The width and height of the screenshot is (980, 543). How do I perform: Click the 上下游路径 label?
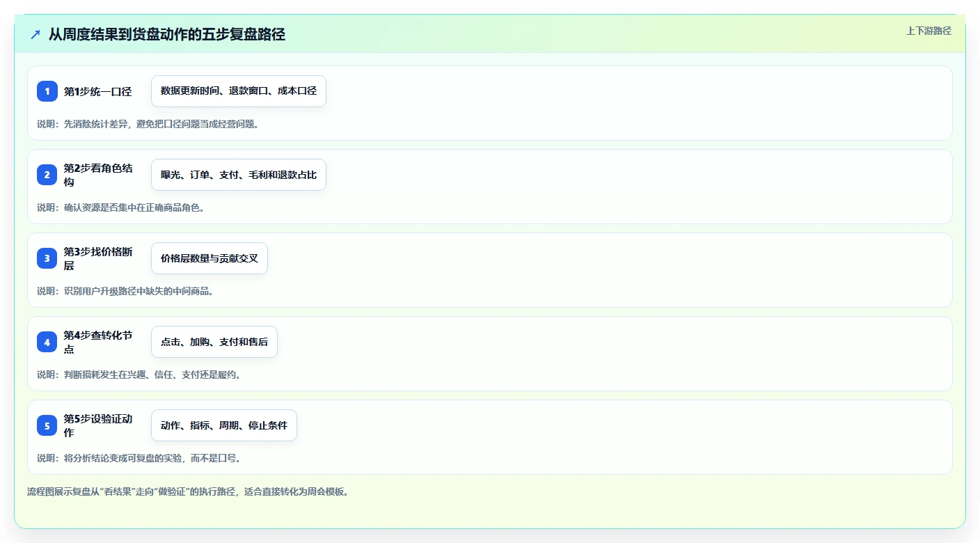pos(928,31)
